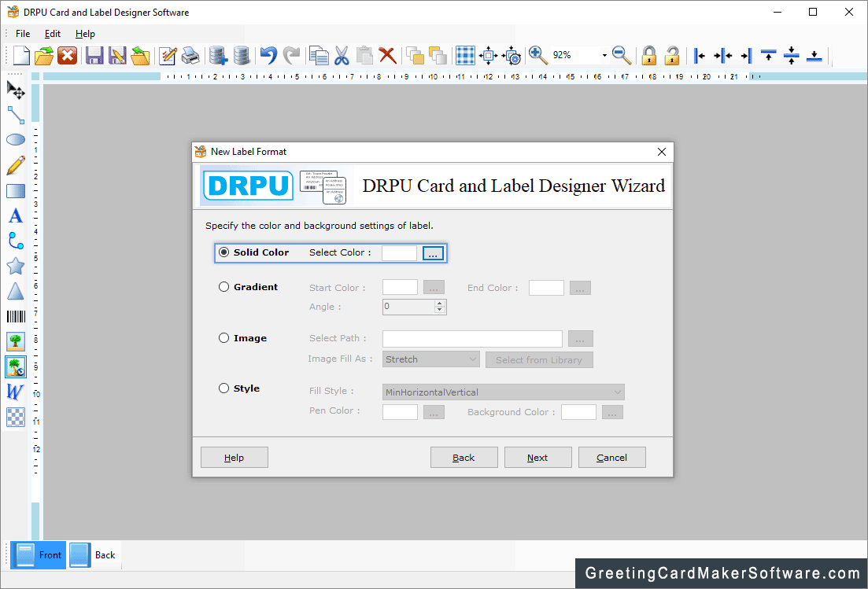The width and height of the screenshot is (868, 589).
Task: Expand the Fill Style dropdown
Action: pyautogui.click(x=503, y=392)
